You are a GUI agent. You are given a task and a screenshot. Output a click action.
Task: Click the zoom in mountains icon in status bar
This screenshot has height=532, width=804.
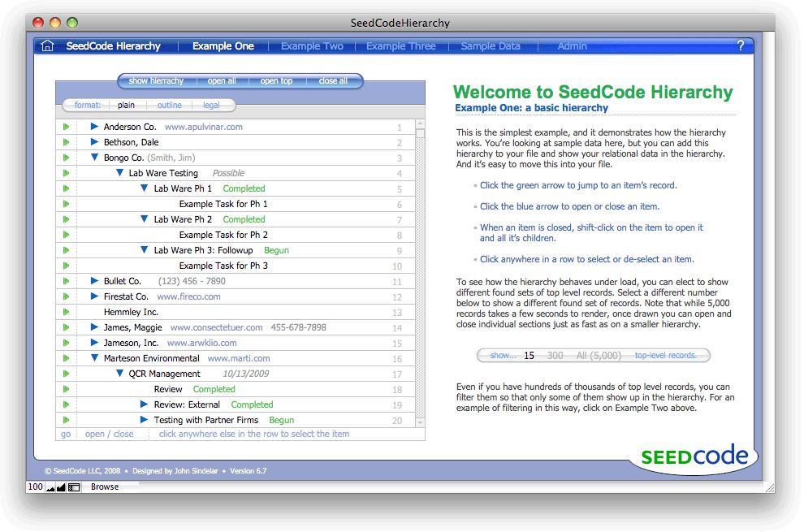(x=61, y=487)
